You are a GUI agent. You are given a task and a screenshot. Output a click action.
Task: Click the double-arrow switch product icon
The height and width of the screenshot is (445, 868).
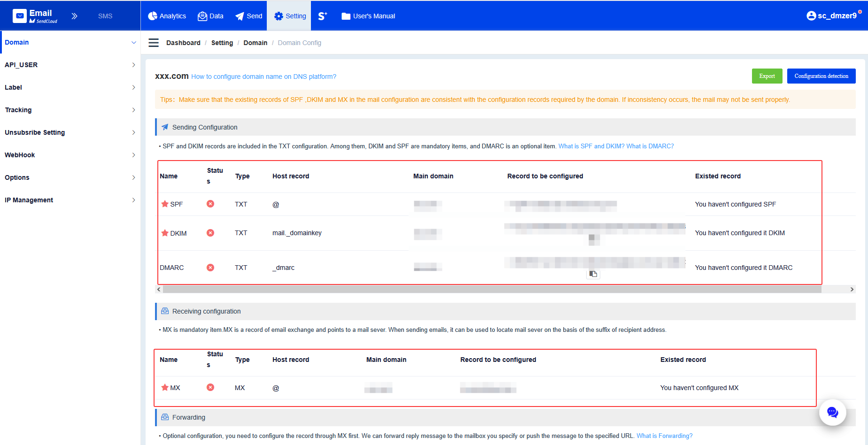coord(74,16)
